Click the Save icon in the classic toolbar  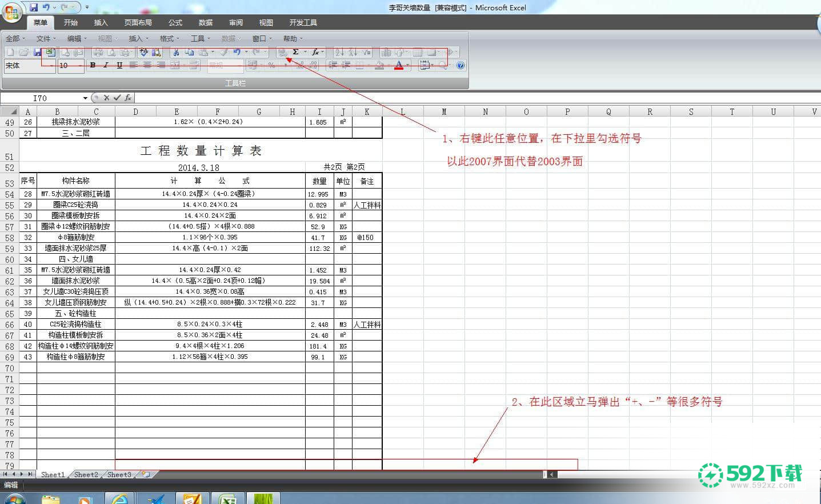[37, 52]
